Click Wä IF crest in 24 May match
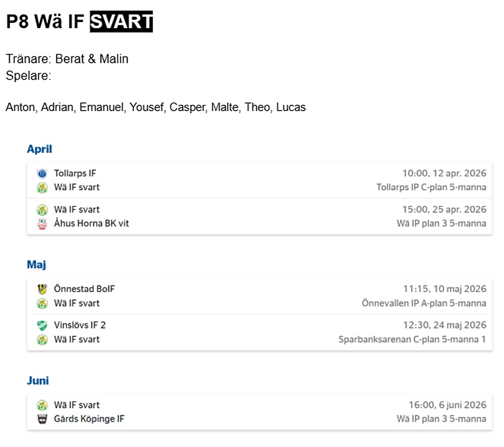 [42, 340]
